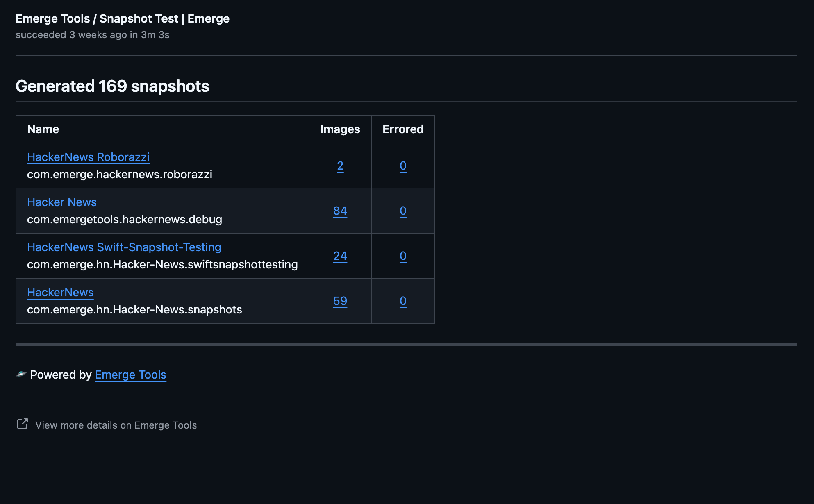Open images count 2 for HackerNews Roborazzi
The width and height of the screenshot is (814, 504).
tap(340, 166)
